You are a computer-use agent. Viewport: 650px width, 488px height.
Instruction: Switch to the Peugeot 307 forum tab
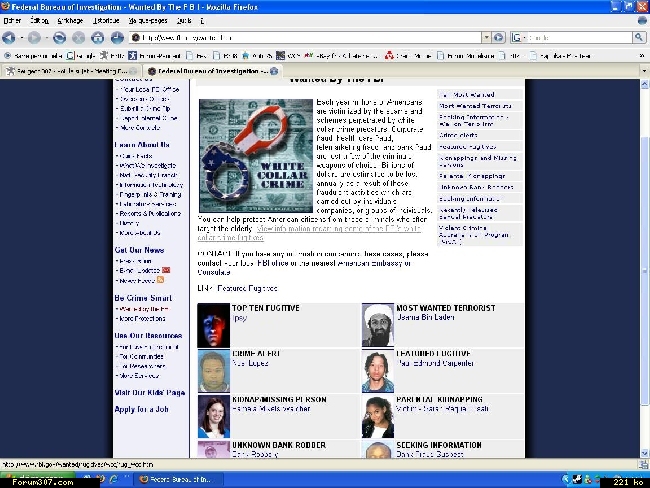point(70,71)
